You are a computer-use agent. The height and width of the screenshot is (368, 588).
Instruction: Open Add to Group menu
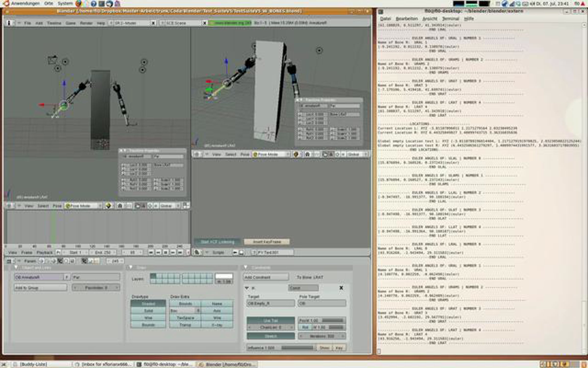pyautogui.click(x=41, y=288)
